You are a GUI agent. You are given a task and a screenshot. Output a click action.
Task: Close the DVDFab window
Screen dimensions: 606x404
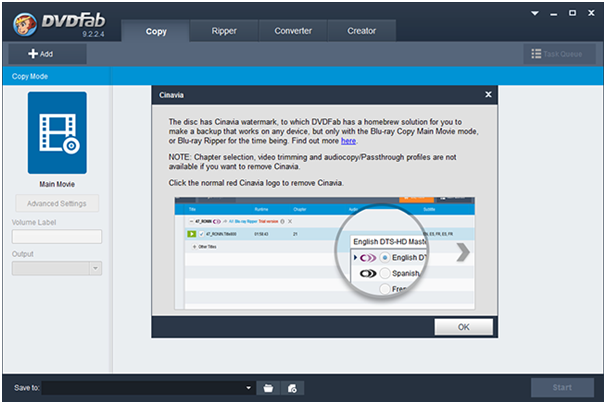pos(591,13)
